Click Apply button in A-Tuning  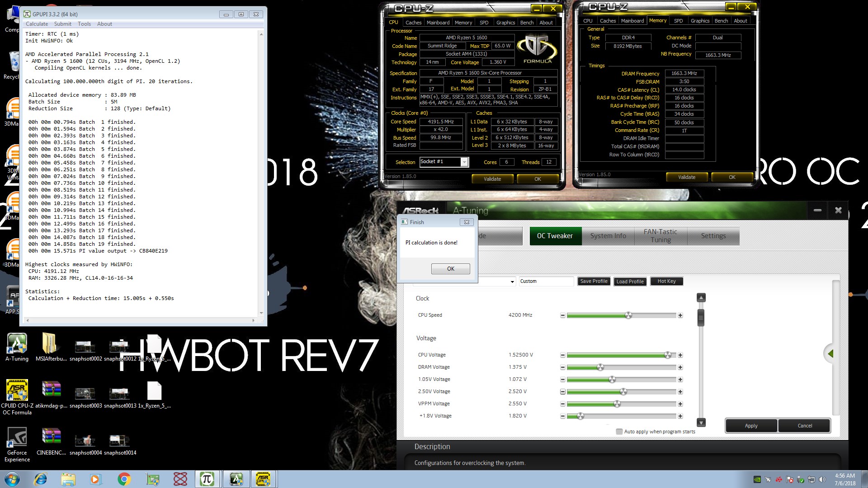pyautogui.click(x=751, y=426)
